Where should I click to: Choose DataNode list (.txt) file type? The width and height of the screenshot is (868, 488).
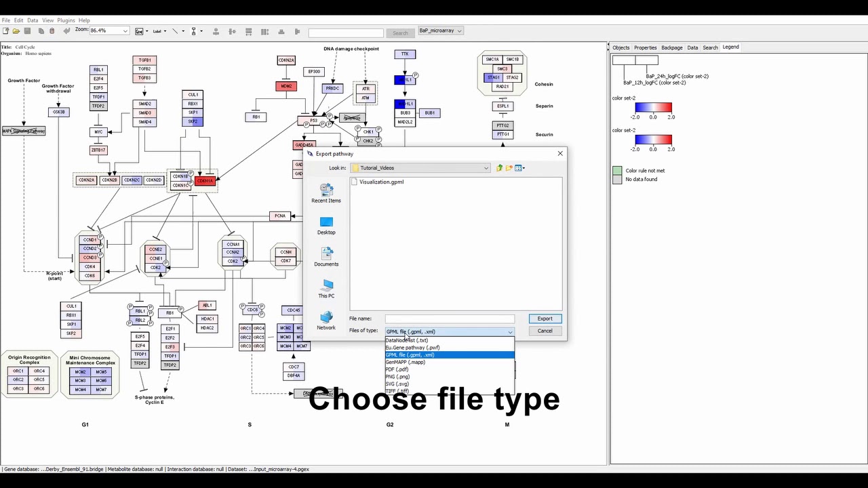tap(450, 340)
